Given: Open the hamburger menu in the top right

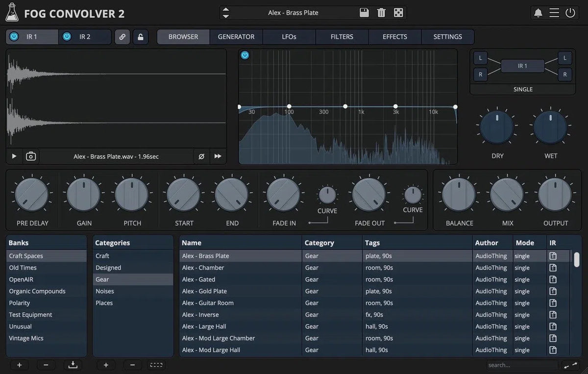Looking at the screenshot, I should tap(554, 13).
